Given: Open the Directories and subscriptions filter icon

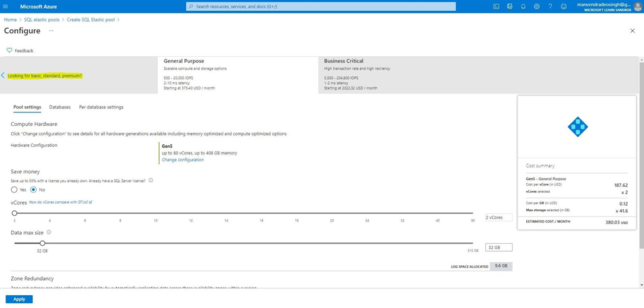Looking at the screenshot, I should [x=510, y=7].
